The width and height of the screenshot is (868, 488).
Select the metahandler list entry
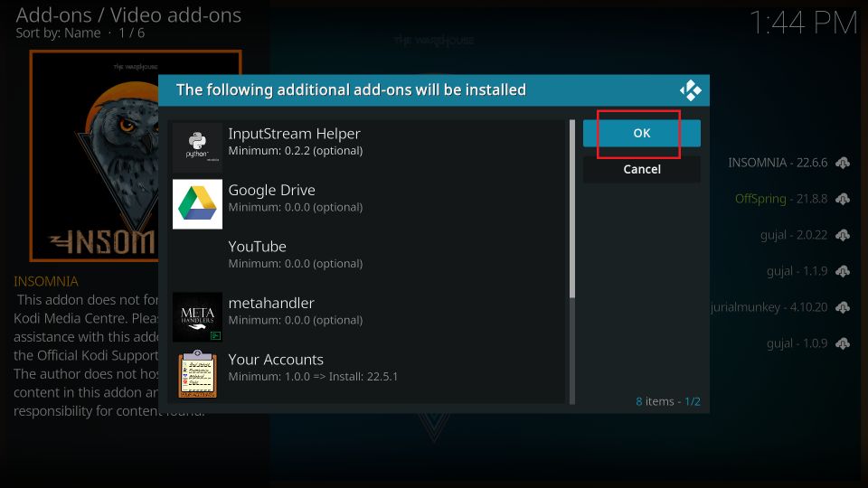(x=368, y=316)
